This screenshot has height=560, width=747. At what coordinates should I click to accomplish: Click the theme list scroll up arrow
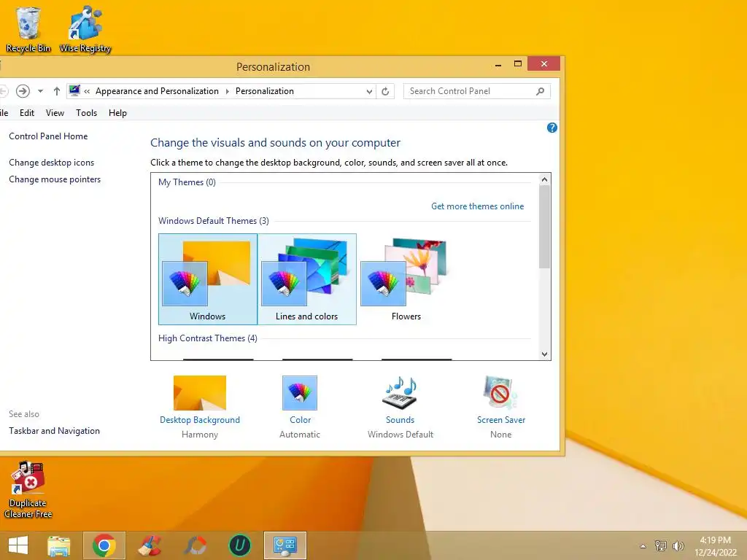(x=544, y=179)
